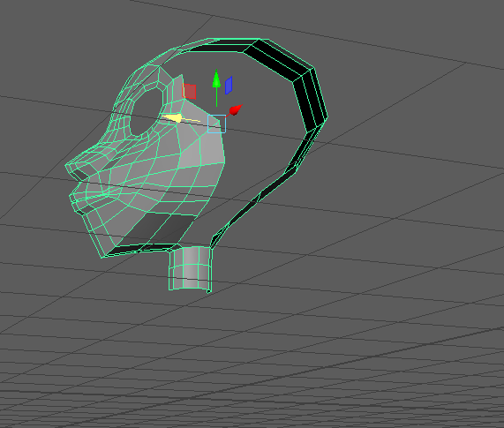Select the neck cylinder geometry
Viewport: 504px width, 428px height.
pos(191,268)
